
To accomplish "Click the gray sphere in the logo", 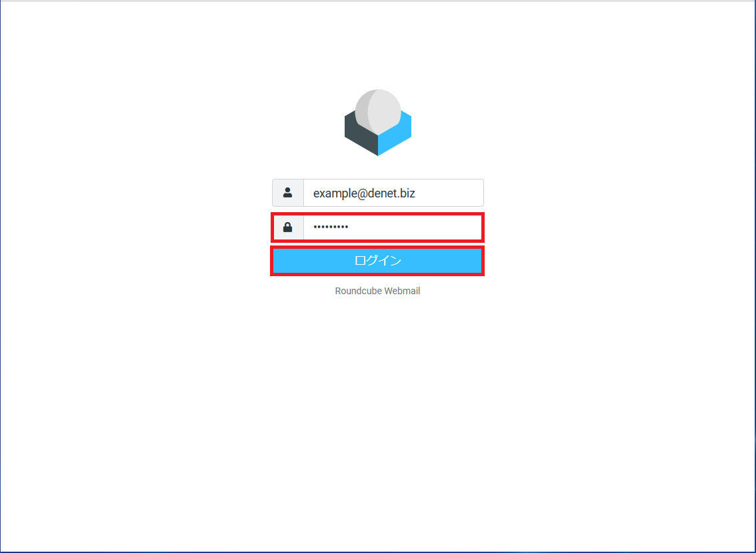I will point(378,111).
